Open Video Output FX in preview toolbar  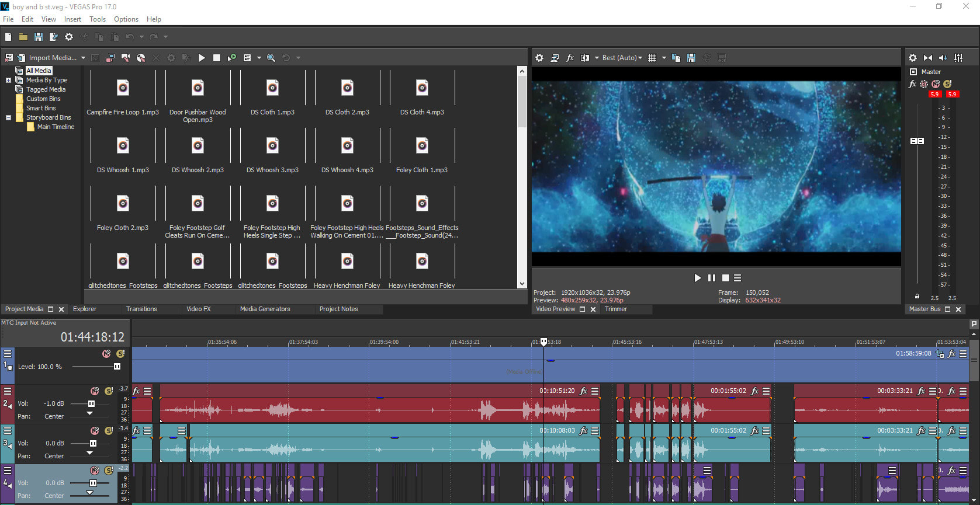click(x=570, y=58)
